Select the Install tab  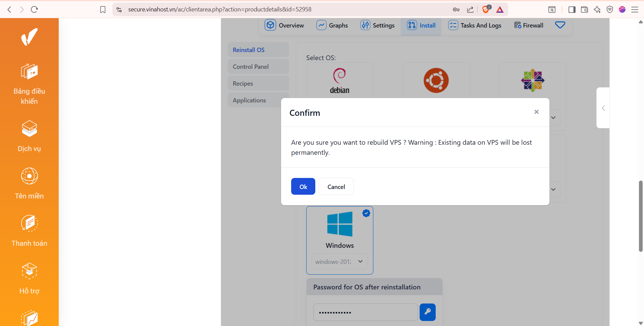click(x=421, y=25)
